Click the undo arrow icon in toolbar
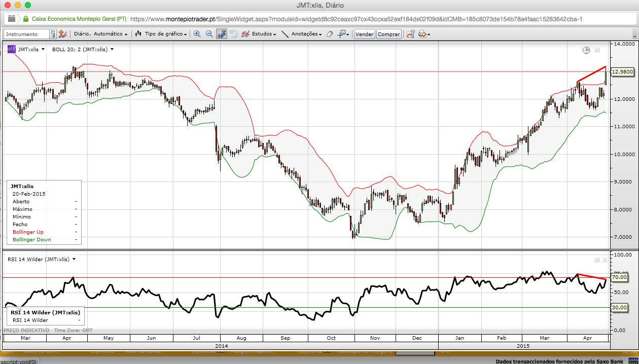Screen dimensions: 639x364 point(234,34)
